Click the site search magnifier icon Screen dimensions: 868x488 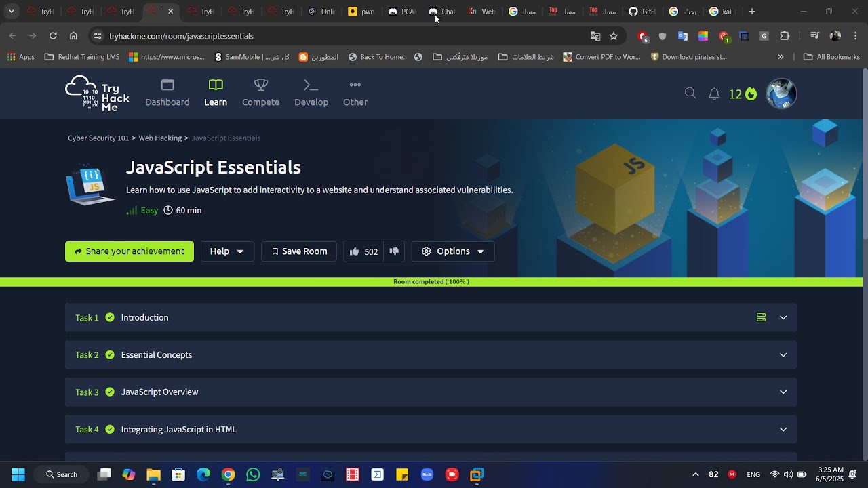point(690,94)
